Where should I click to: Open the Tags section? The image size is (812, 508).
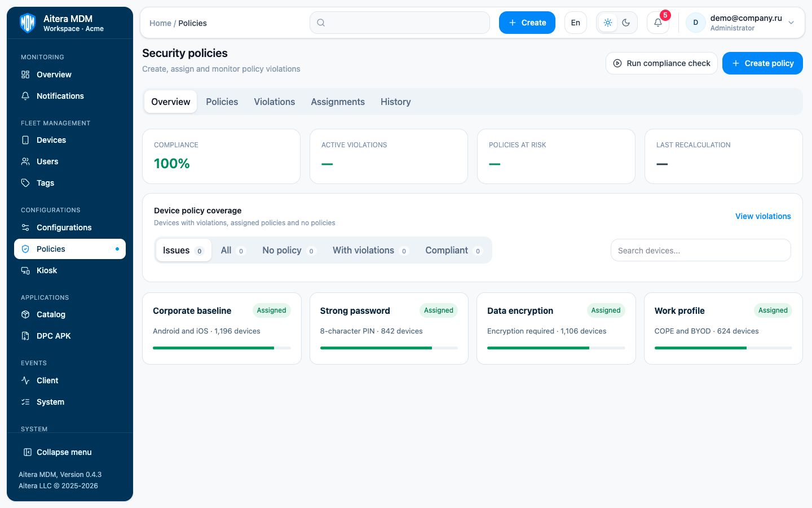point(70,183)
